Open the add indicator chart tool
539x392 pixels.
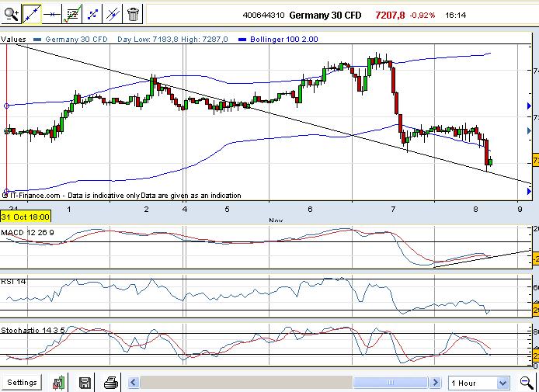pyautogui.click(x=72, y=15)
